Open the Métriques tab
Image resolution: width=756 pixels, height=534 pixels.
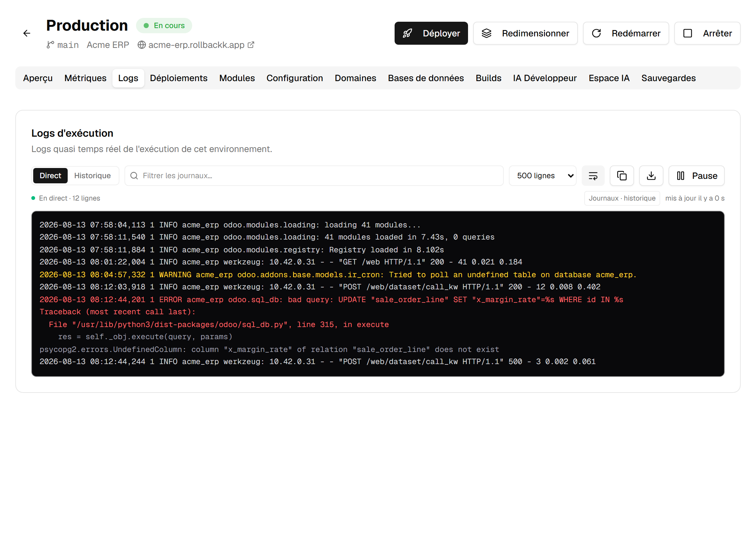[85, 78]
